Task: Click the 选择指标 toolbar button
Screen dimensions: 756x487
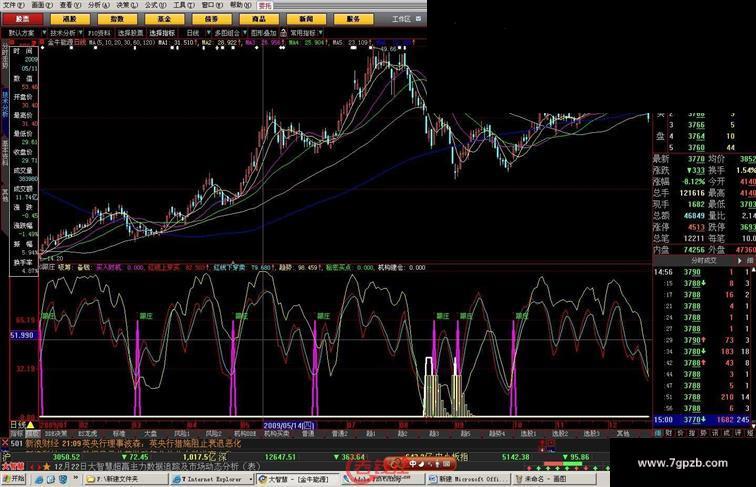Action: [x=162, y=33]
